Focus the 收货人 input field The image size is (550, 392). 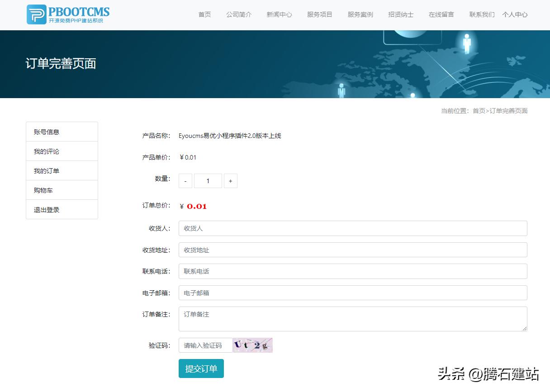click(353, 228)
